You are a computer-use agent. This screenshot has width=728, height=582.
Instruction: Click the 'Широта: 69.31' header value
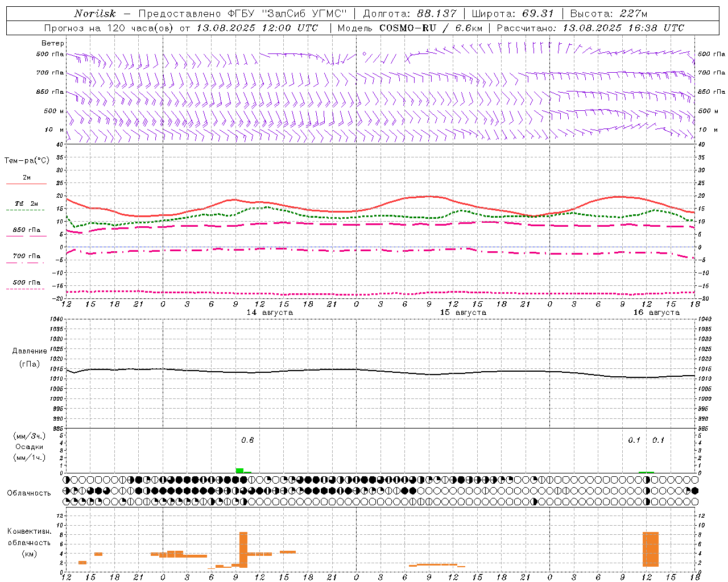pos(512,14)
